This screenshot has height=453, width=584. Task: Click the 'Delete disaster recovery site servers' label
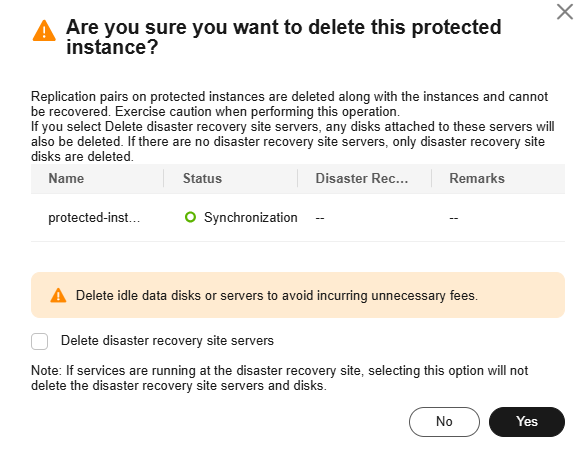click(x=167, y=340)
